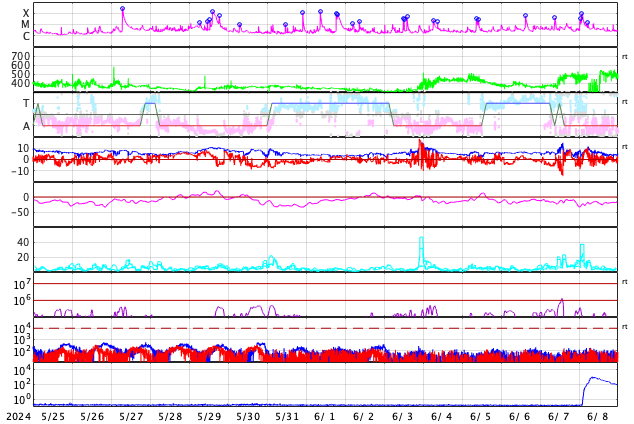The width and height of the screenshot is (634, 424).
Task: Click the T sector polarity axis label
Action: 26,103
